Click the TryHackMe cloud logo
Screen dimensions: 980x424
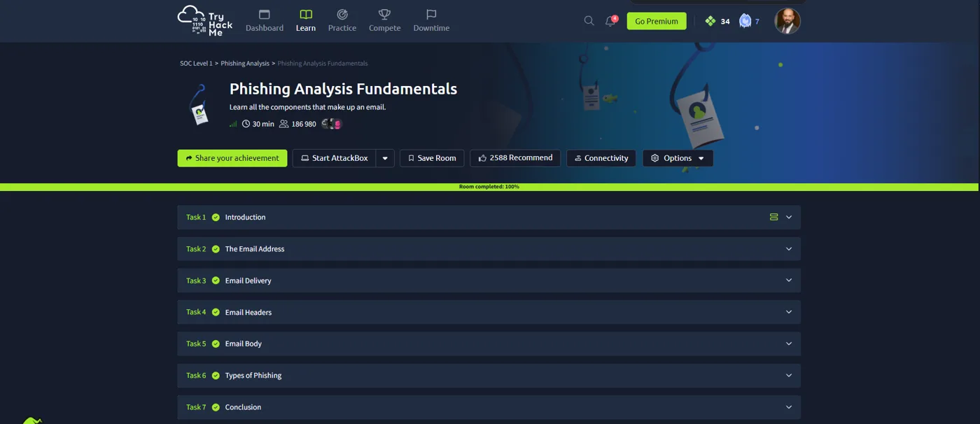pos(204,20)
